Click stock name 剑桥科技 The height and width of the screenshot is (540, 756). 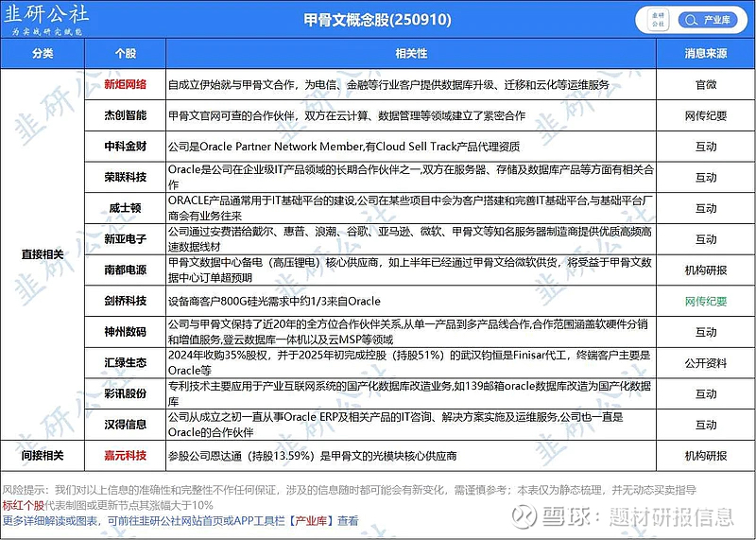(x=126, y=301)
